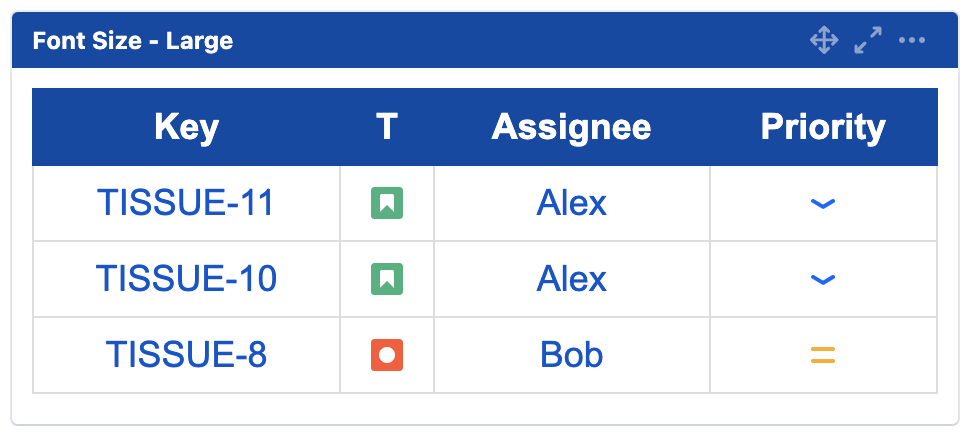970x436 pixels.
Task: Click the Font Size - Large gadget title
Action: pos(133,41)
